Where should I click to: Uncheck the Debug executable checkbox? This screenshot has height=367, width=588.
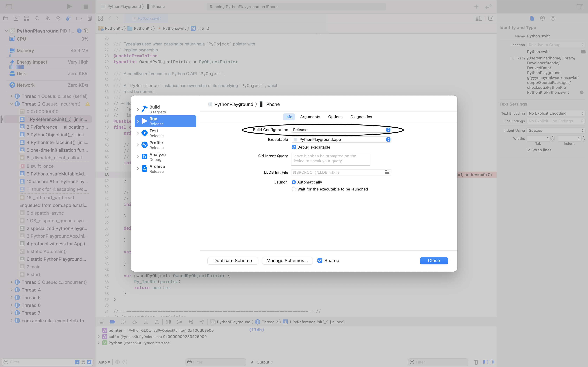[294, 147]
